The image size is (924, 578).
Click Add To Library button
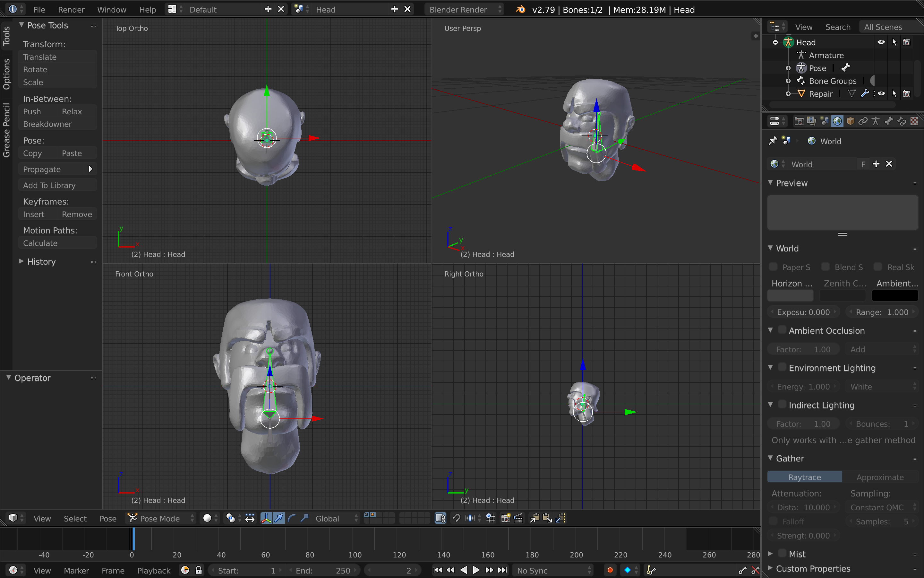click(57, 185)
